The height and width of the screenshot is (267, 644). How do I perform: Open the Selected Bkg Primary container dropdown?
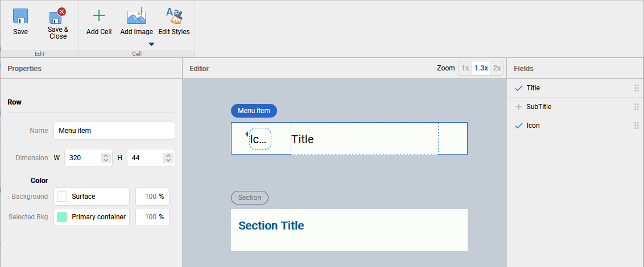click(x=92, y=217)
